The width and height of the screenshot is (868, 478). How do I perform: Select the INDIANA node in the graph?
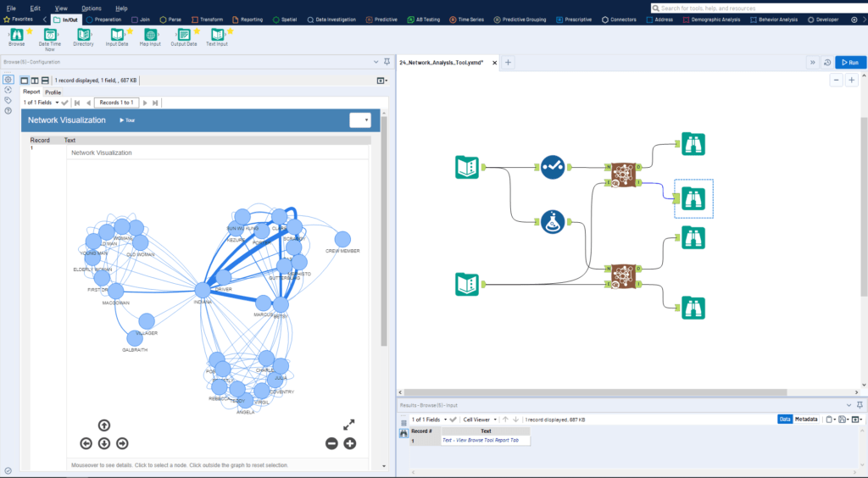point(203,290)
